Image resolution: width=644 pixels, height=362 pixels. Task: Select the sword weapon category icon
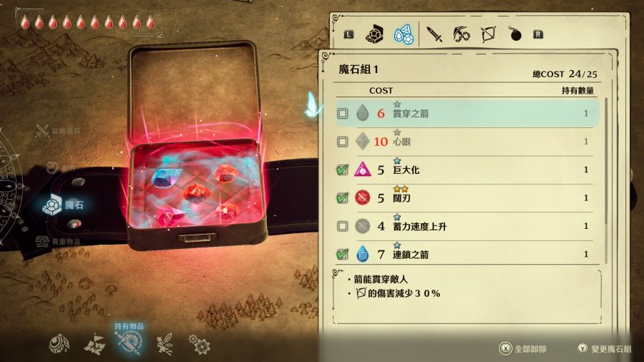coord(434,34)
